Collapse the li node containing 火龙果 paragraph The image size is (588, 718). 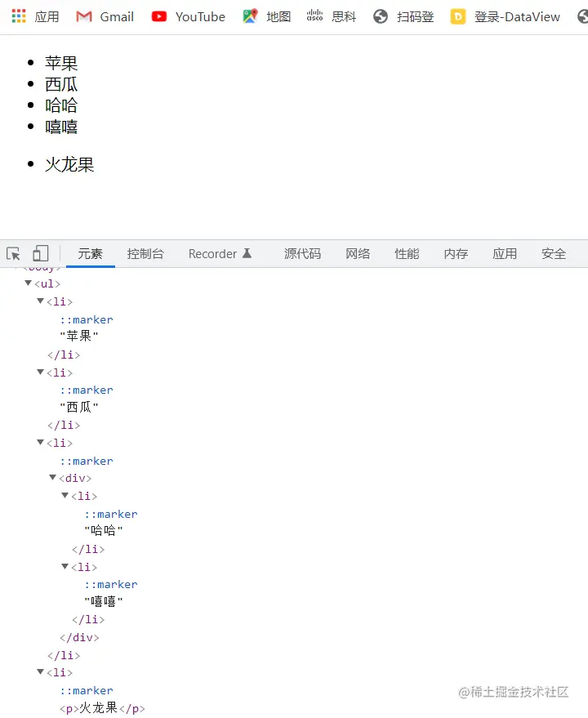click(x=40, y=671)
